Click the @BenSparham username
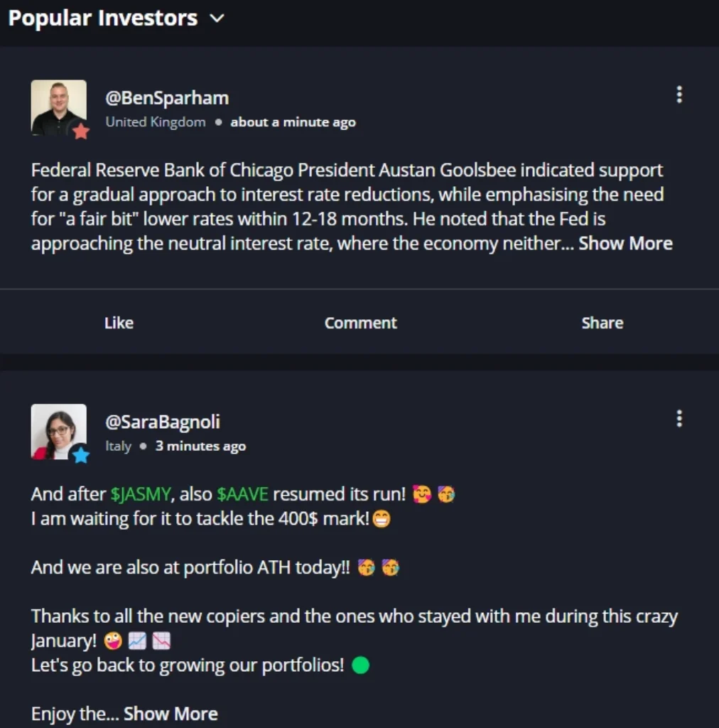Viewport: 719px width, 728px height. tap(167, 97)
